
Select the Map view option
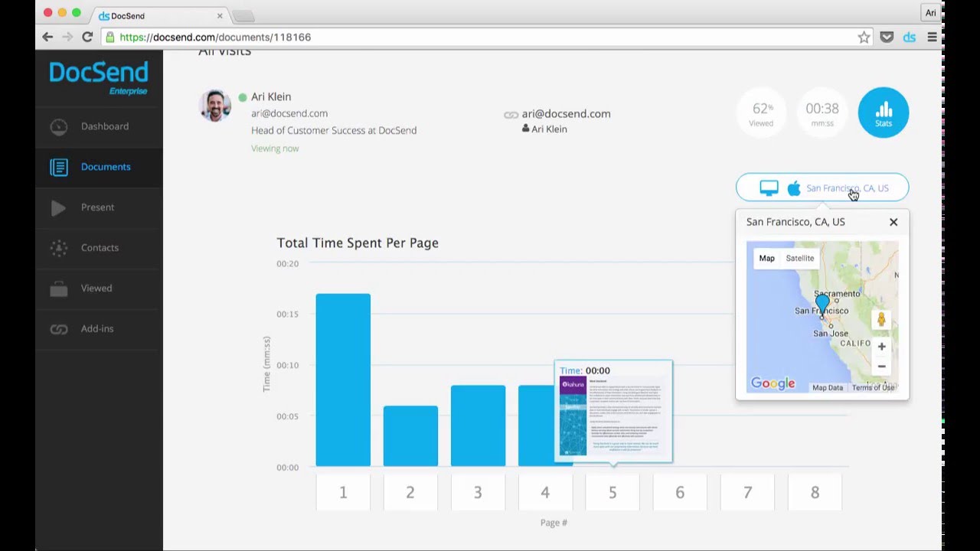pyautogui.click(x=767, y=258)
